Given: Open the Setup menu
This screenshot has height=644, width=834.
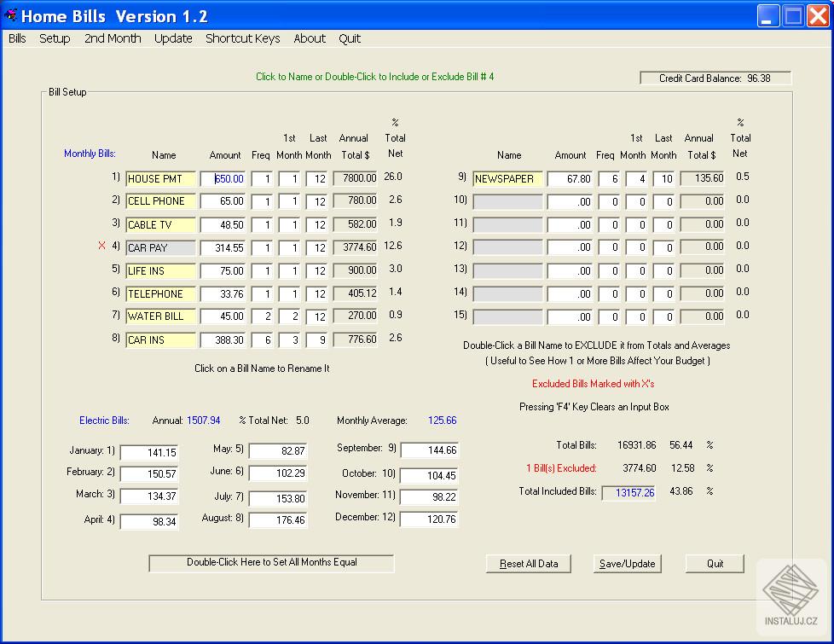Looking at the screenshot, I should (55, 38).
